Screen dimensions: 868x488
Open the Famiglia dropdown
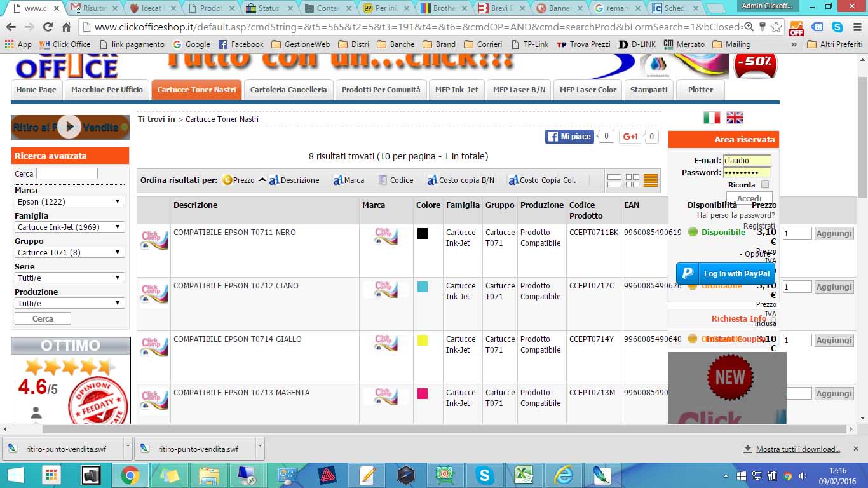click(x=69, y=227)
